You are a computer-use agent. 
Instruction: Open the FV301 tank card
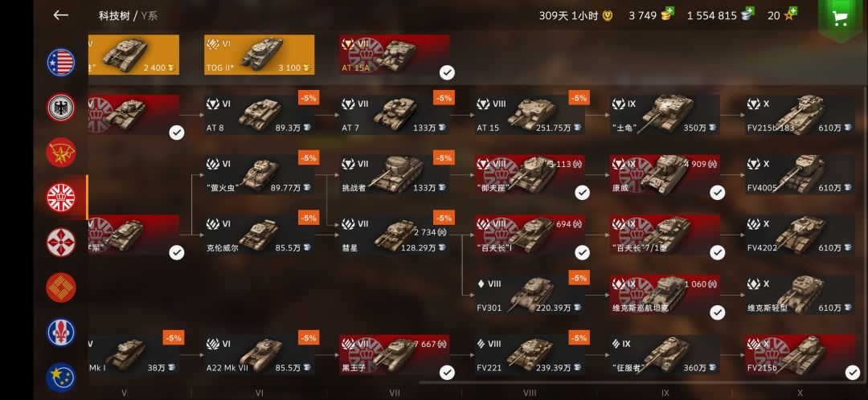coord(530,294)
